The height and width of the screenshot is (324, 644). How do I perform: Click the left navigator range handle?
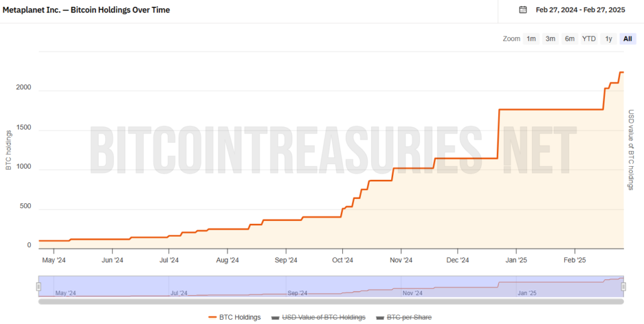(38, 287)
